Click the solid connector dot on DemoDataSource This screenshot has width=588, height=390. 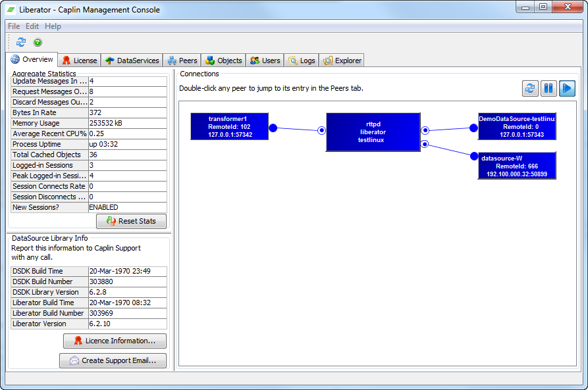pos(473,128)
